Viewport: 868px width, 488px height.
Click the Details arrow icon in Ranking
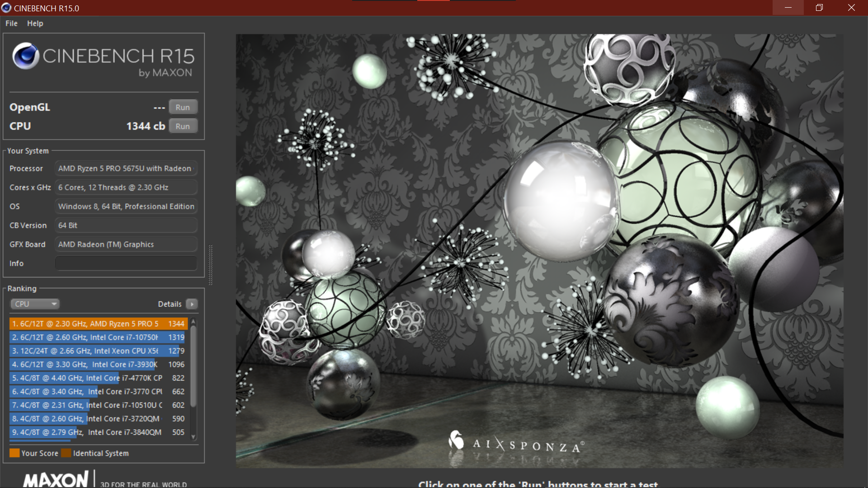coord(192,304)
